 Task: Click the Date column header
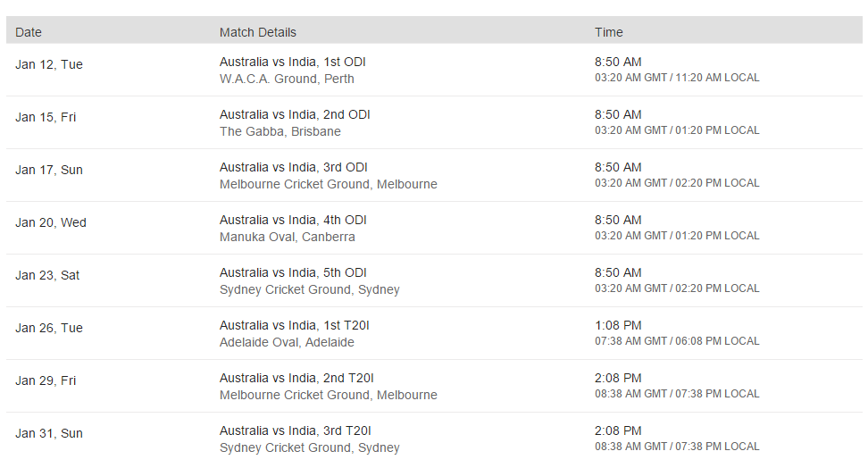[29, 32]
